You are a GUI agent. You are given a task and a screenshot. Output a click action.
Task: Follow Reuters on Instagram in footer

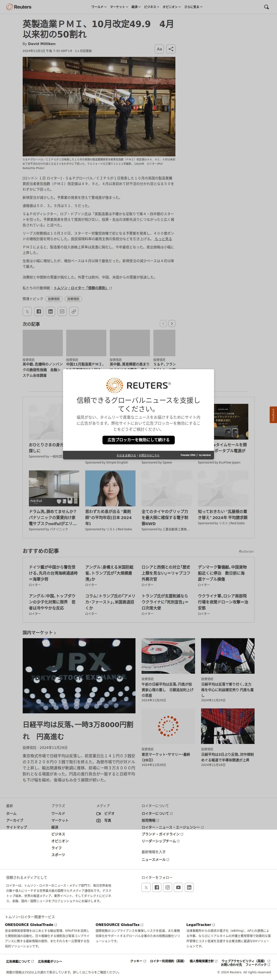pyautogui.click(x=168, y=888)
